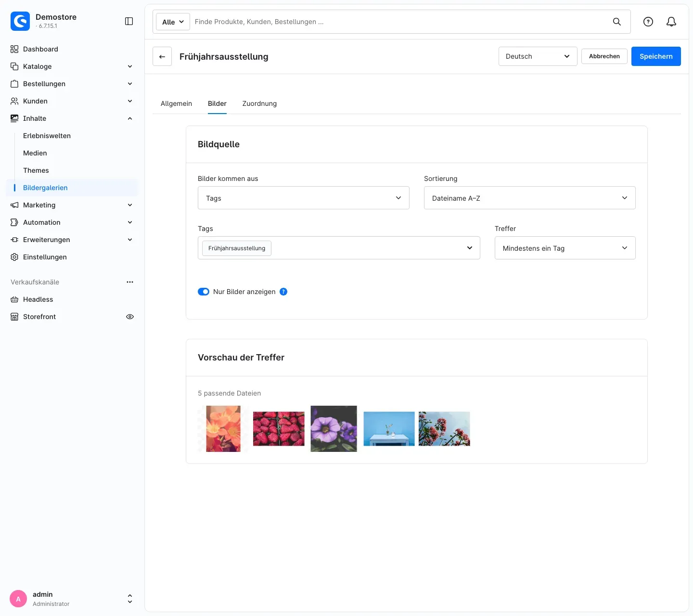Screen dimensions: 693x616
Task: Open the Sortierung dropdown
Action: click(530, 198)
